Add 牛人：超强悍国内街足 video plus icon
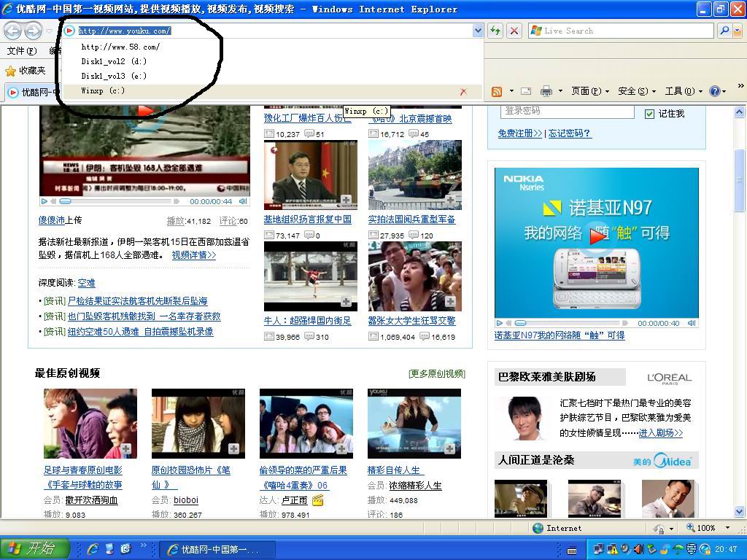The height and width of the screenshot is (560, 747). point(346,301)
